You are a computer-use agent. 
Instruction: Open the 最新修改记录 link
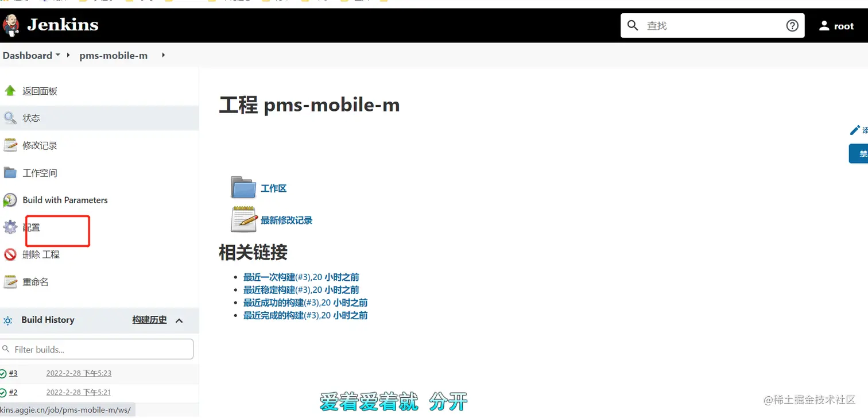(286, 220)
